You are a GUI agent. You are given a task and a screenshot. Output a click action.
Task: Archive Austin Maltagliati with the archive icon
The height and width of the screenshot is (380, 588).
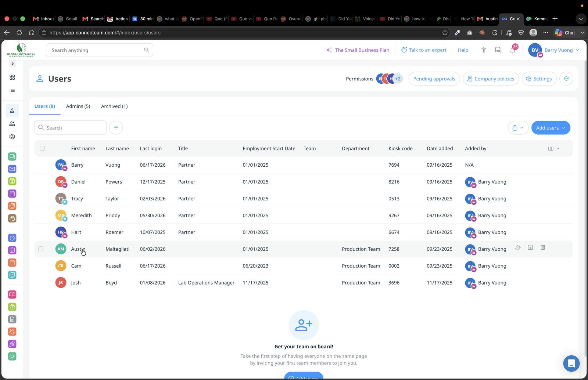(530, 247)
